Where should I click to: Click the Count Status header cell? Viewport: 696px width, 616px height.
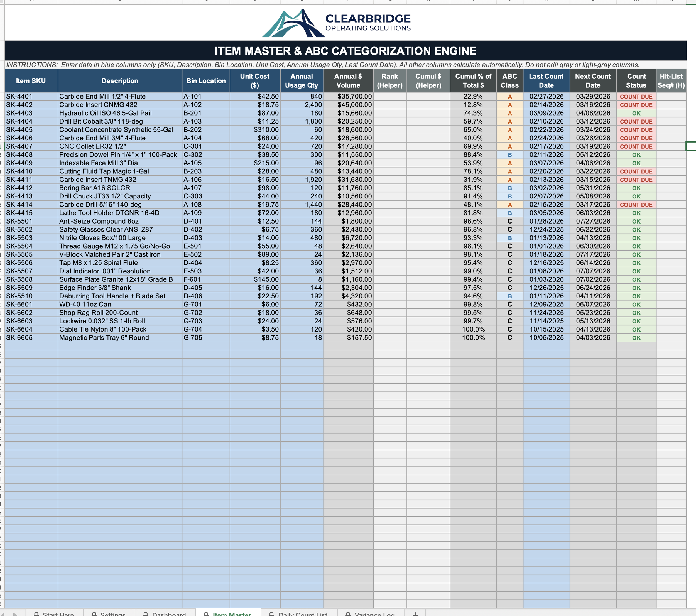636,81
